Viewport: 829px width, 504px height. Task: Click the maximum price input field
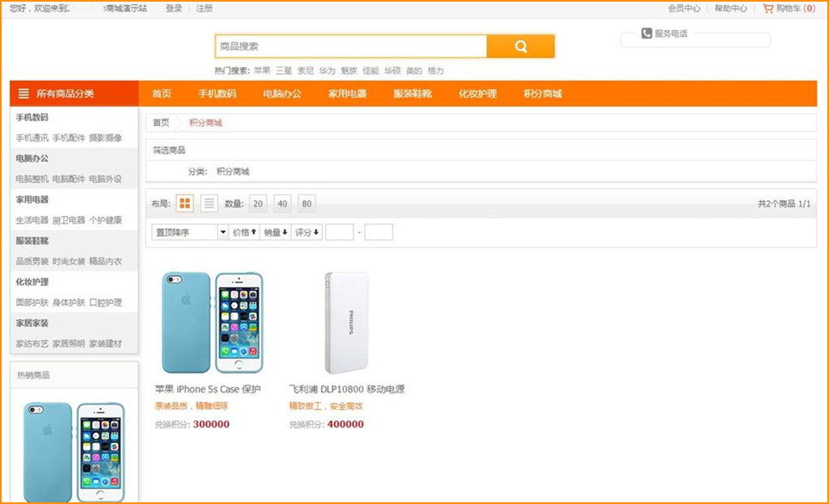pos(379,232)
